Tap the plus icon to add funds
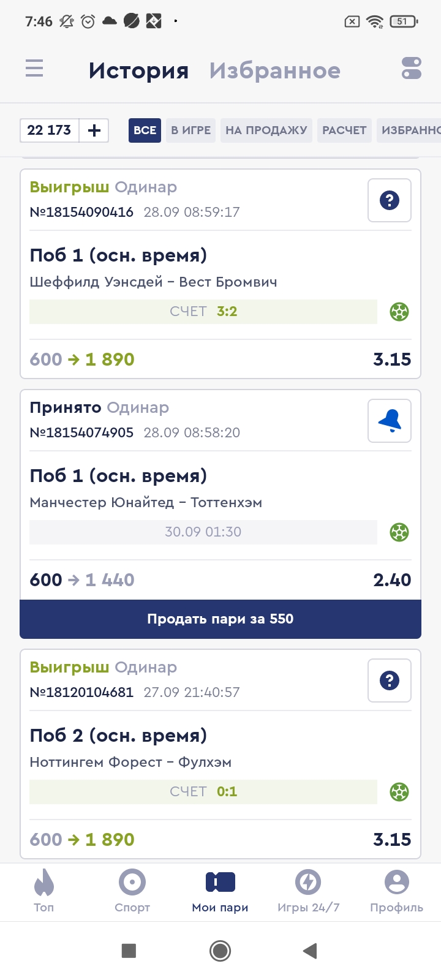This screenshot has width=441, height=980. (94, 130)
